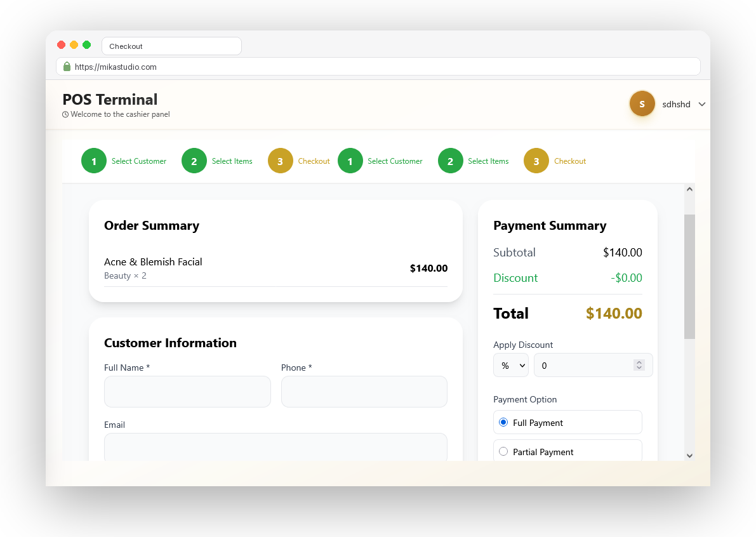756x537 pixels.
Task: Expand the sdhshd account menu chevron
Action: (x=702, y=104)
